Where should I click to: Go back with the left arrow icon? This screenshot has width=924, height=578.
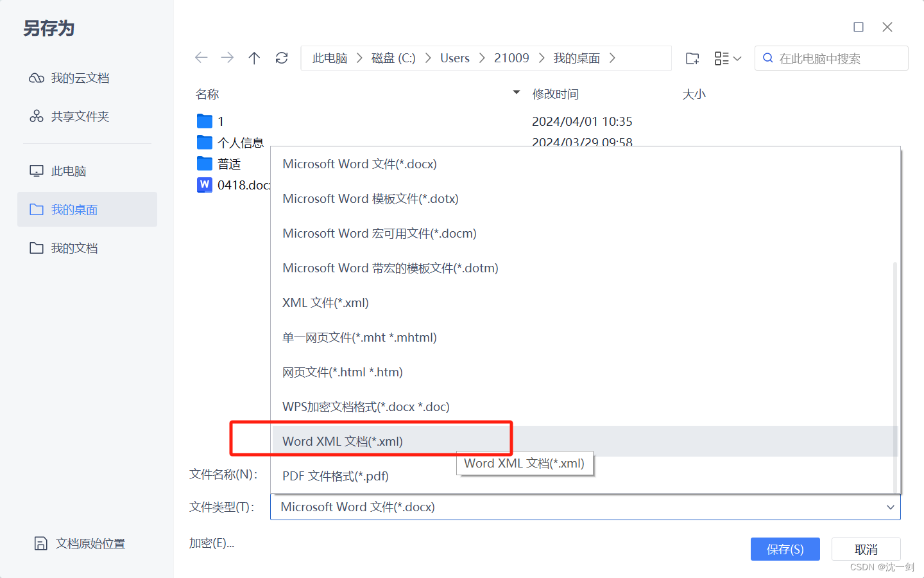201,58
